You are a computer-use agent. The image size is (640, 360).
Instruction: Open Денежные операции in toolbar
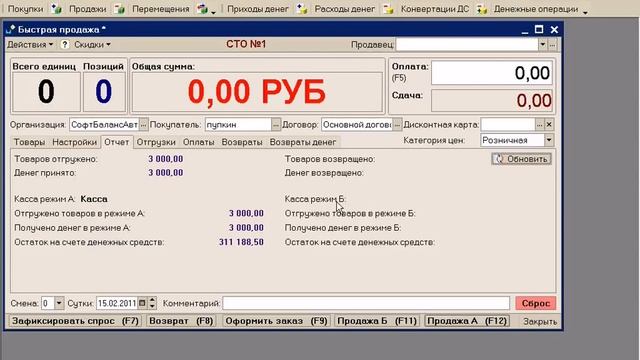[x=536, y=9]
